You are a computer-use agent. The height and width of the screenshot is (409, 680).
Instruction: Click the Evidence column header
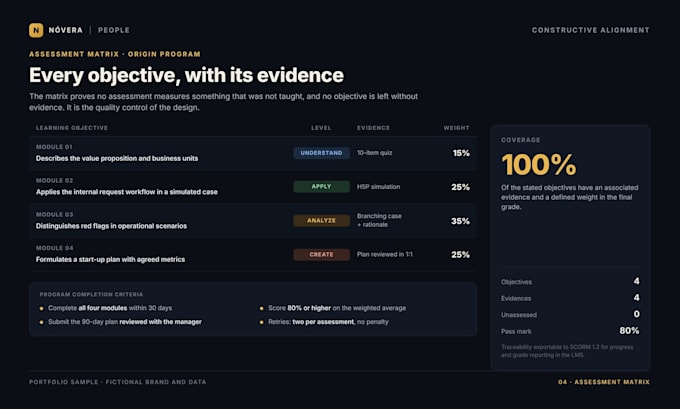pos(373,128)
